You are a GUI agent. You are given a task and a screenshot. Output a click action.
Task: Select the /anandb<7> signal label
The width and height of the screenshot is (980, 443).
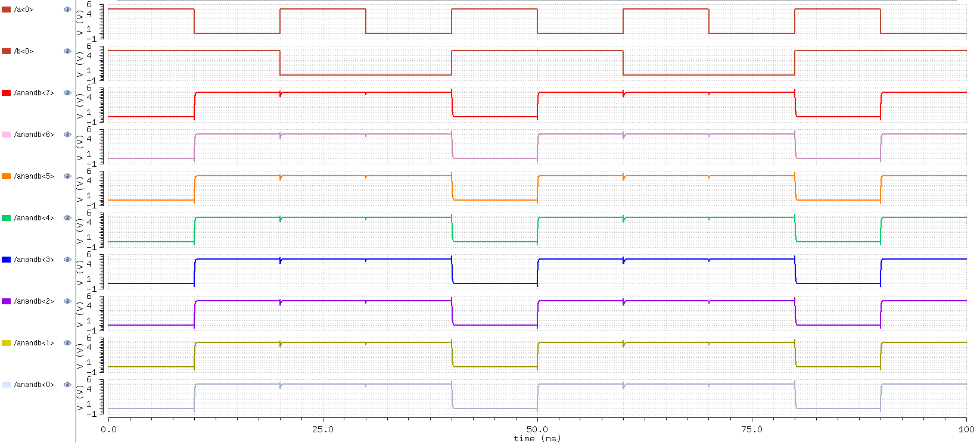[x=34, y=93]
